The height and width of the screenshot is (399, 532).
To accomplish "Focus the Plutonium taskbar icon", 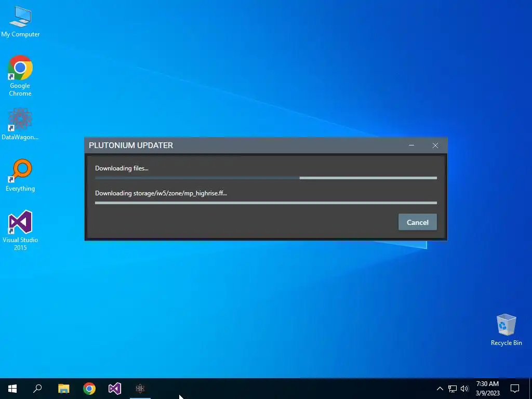I will coord(140,389).
